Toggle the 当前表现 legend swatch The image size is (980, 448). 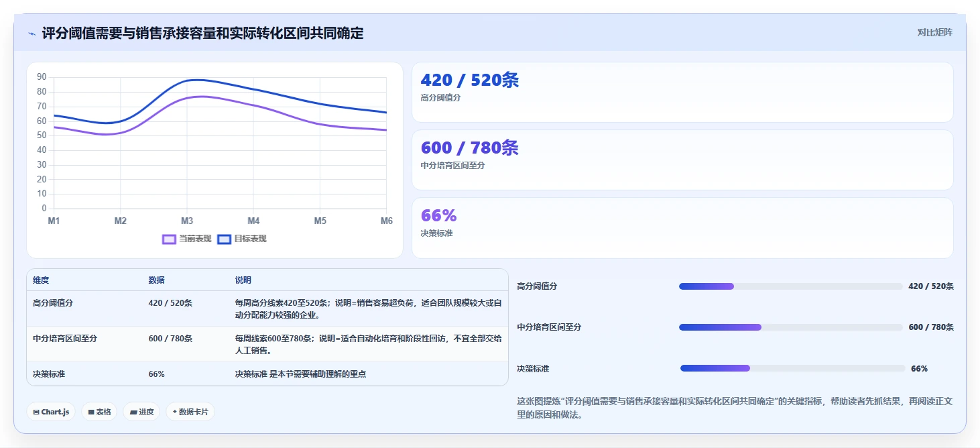(170, 239)
